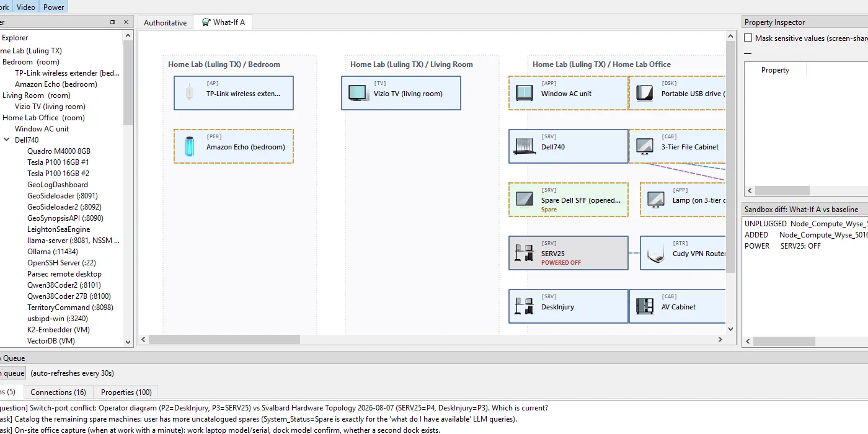
Task: Click the Explorer tree scroll-down arrow
Action: click(x=128, y=342)
